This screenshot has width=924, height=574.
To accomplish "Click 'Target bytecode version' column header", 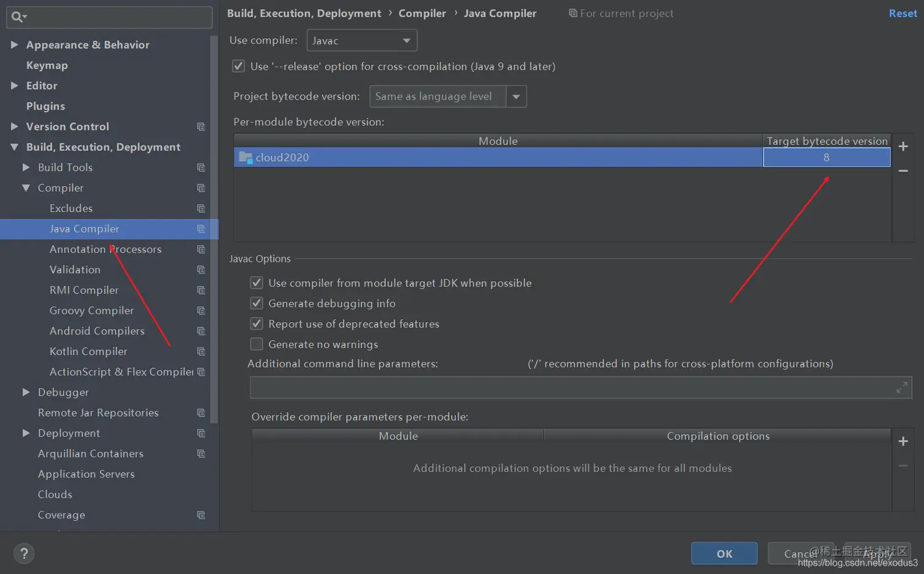I will pos(827,141).
